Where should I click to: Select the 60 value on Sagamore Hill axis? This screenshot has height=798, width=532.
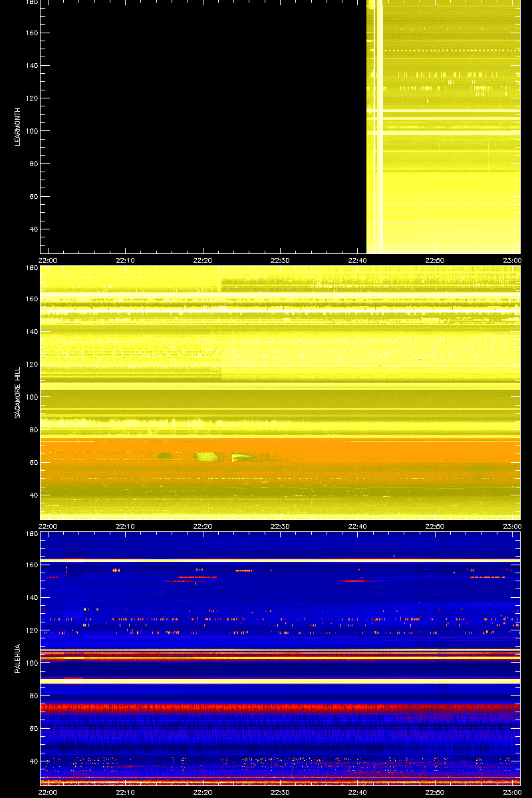click(33, 462)
